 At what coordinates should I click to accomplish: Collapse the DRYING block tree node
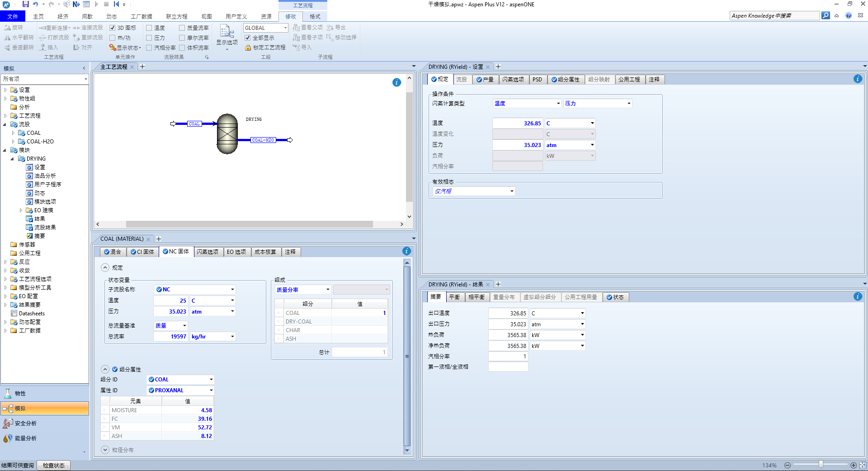coord(12,159)
